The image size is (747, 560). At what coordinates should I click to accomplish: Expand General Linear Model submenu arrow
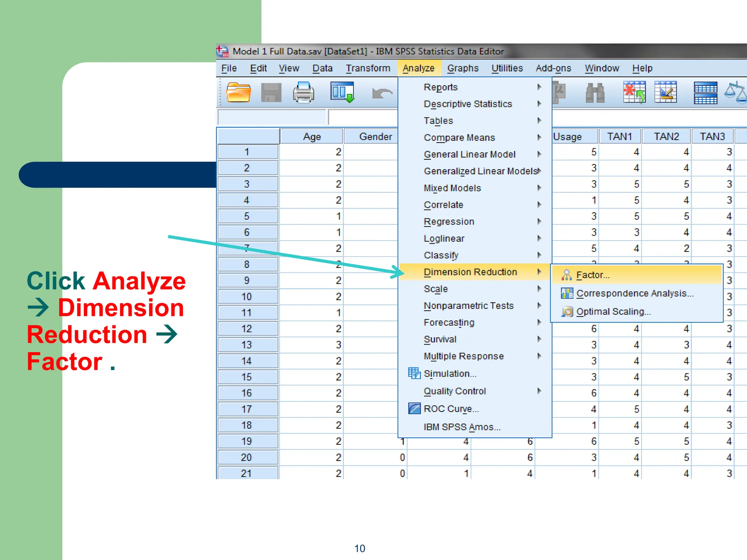[539, 154]
